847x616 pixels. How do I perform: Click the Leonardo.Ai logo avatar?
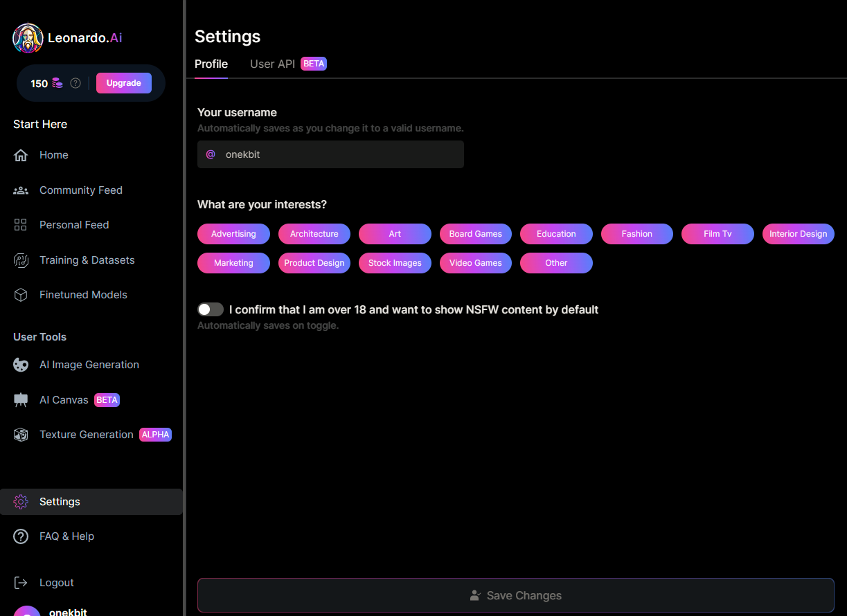[x=28, y=38]
